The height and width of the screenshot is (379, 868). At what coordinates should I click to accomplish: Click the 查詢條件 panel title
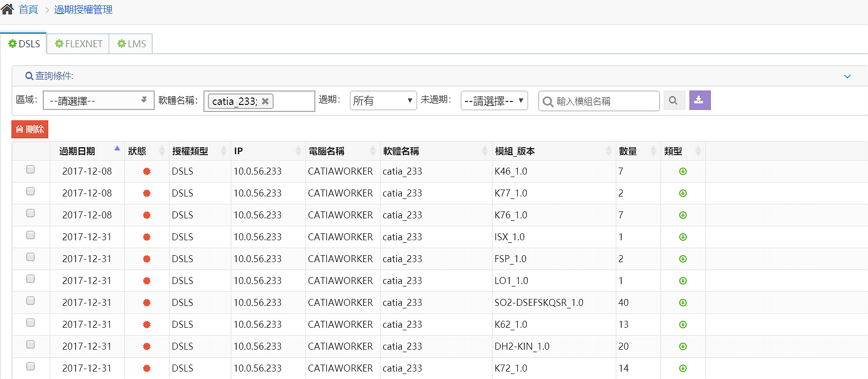pyautogui.click(x=49, y=76)
